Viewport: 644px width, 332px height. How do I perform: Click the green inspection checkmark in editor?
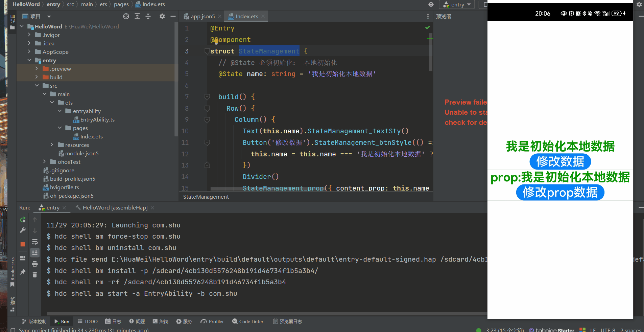(428, 27)
